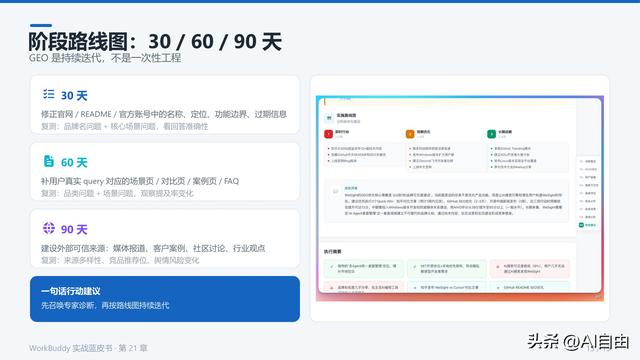This screenshot has width=640, height=360.
Task: Click the text 先召唤专家诊断，再按路线图持续迭代
Action: coord(105,305)
